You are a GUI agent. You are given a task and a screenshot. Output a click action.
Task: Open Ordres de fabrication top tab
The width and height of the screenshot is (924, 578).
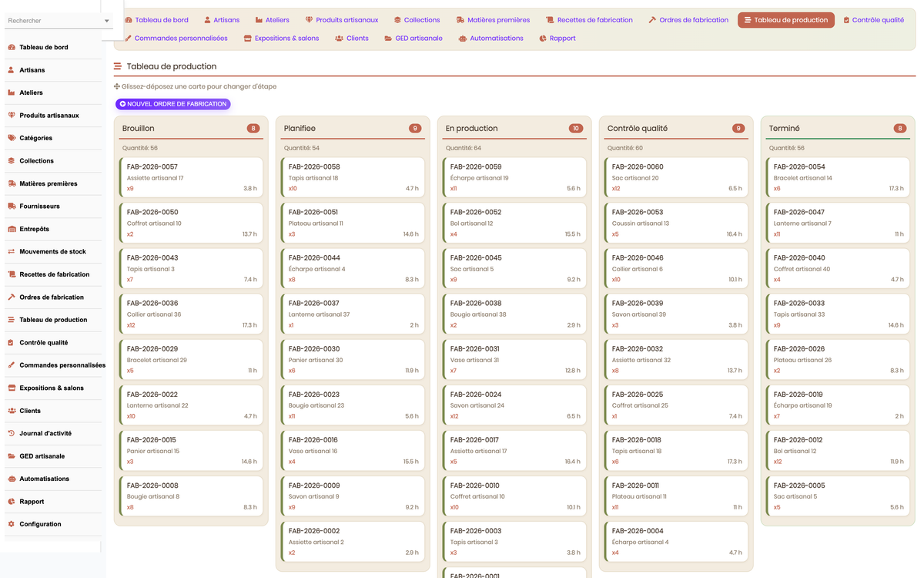pos(688,20)
